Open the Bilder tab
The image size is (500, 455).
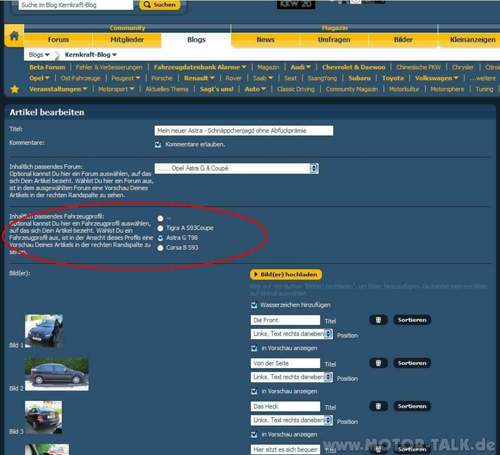[x=403, y=40]
